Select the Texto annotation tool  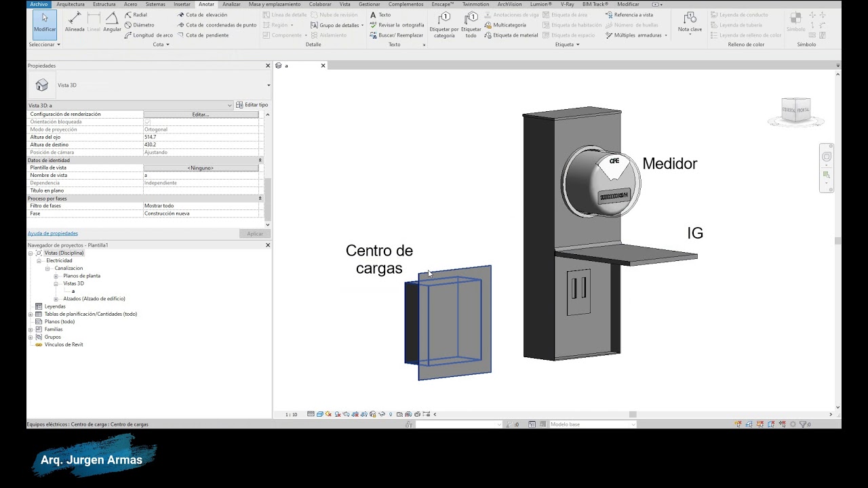[380, 15]
